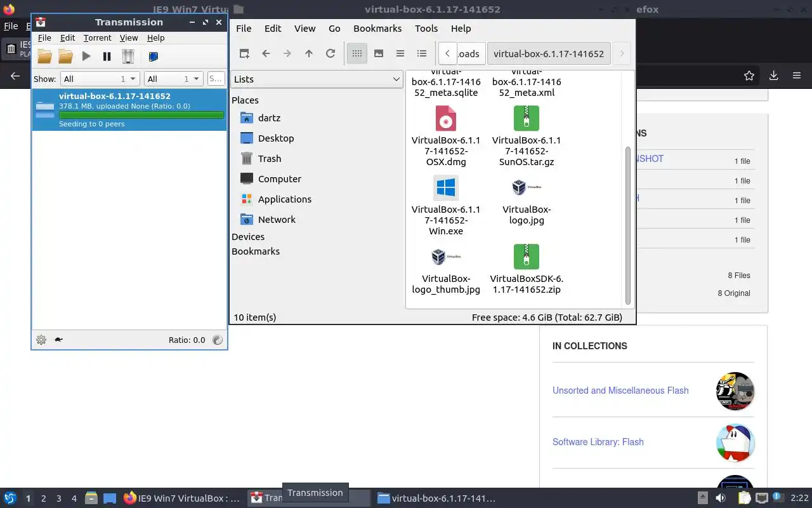Open Transmission gear options at bottom
The width and height of the screenshot is (812, 508).
[41, 340]
